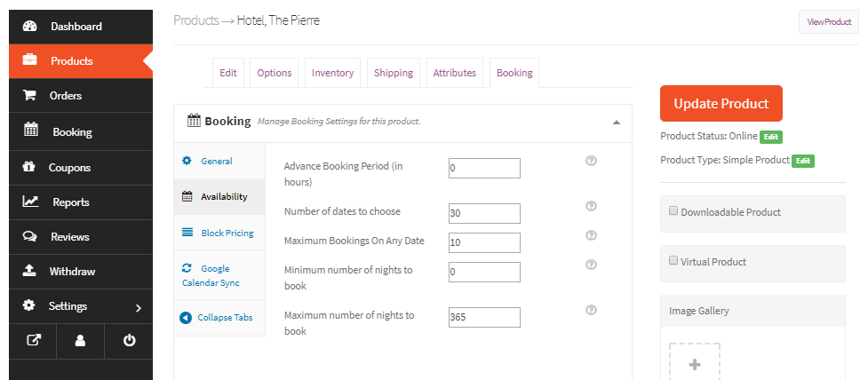Collapse the Booking panel with arrow
The width and height of the screenshot is (868, 380).
click(x=616, y=123)
